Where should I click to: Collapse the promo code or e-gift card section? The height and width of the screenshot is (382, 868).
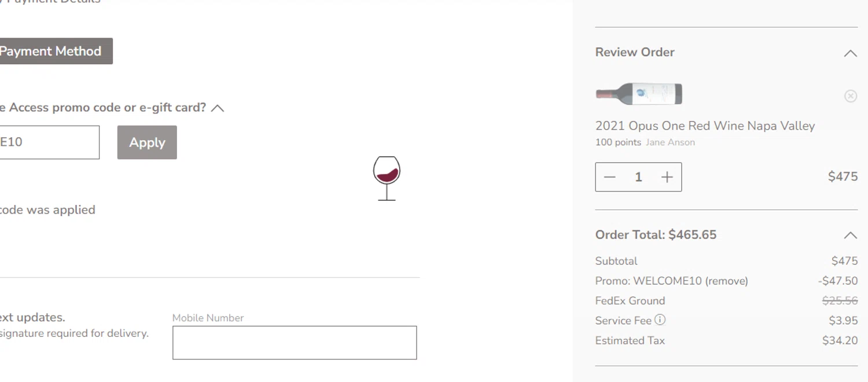[x=218, y=108]
